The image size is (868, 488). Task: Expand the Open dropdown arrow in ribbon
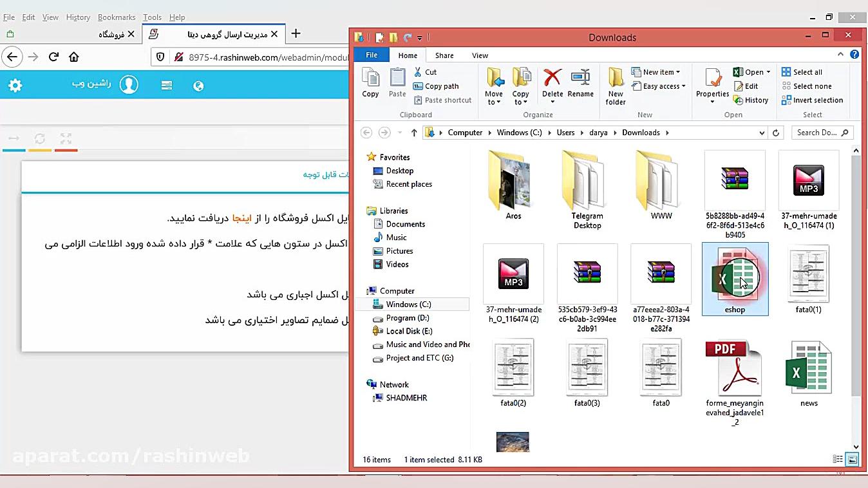[x=769, y=73]
